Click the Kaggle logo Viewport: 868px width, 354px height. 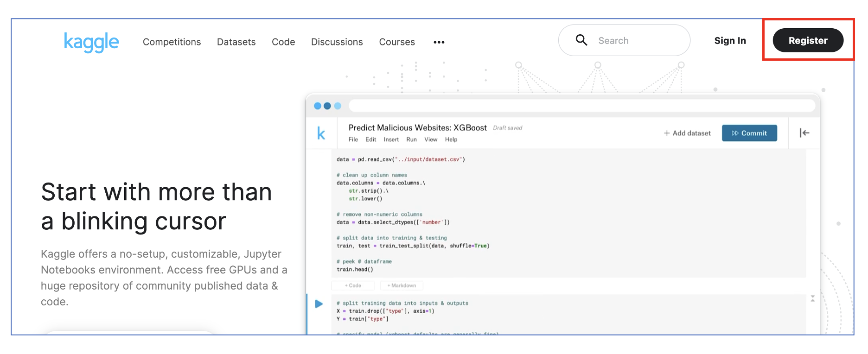point(91,42)
